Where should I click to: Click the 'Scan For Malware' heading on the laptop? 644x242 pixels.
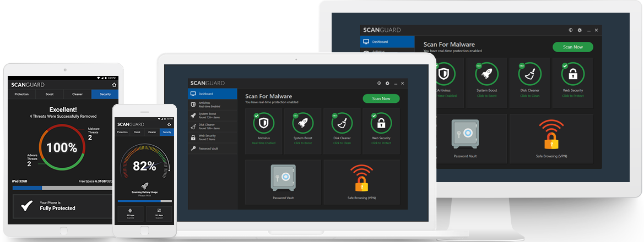(x=268, y=96)
